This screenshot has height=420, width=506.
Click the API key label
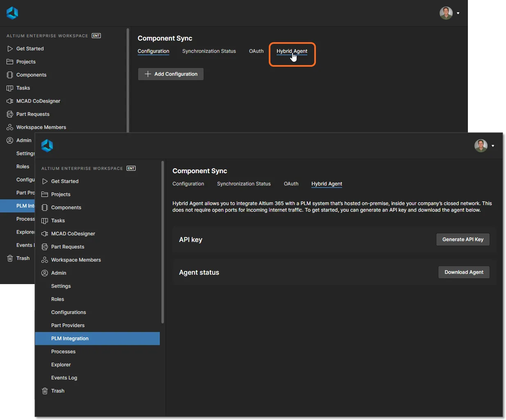(x=191, y=240)
